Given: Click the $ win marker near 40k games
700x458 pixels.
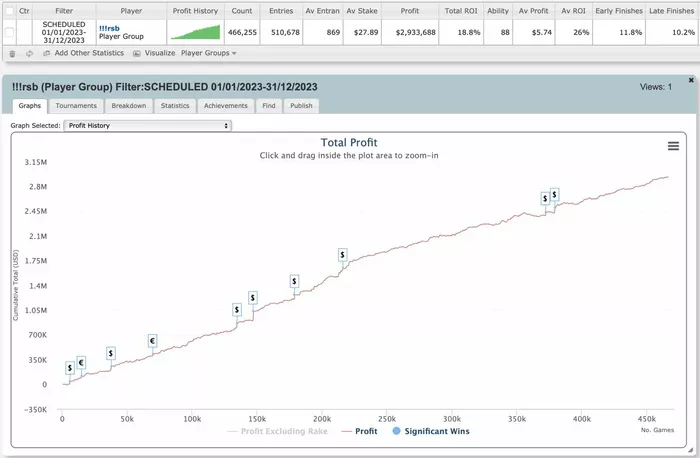Looking at the screenshot, I should pos(111,354).
